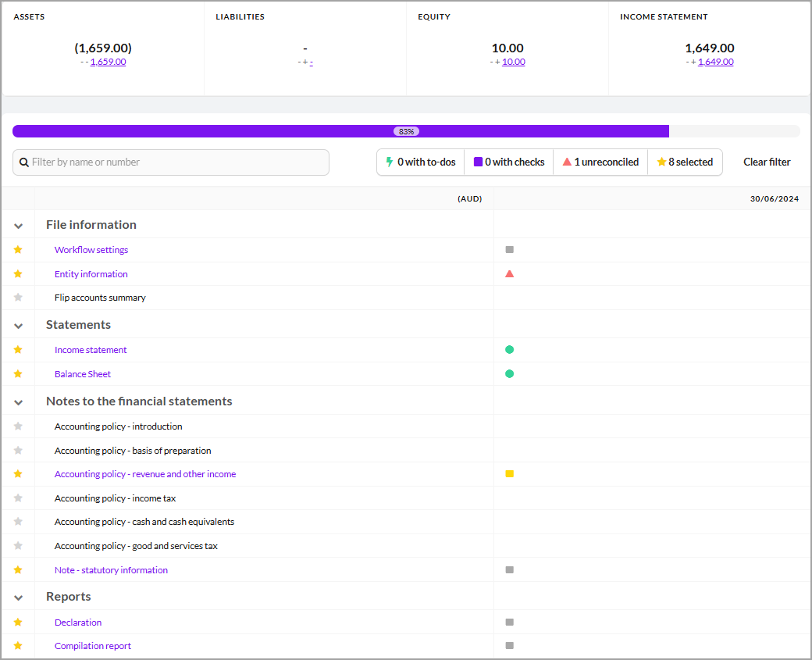Click grey square beside Note - statutory information

[509, 570]
